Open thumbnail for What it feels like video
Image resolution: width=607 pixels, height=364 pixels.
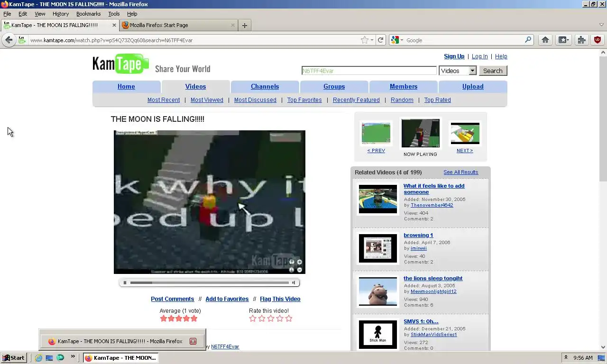378,199
